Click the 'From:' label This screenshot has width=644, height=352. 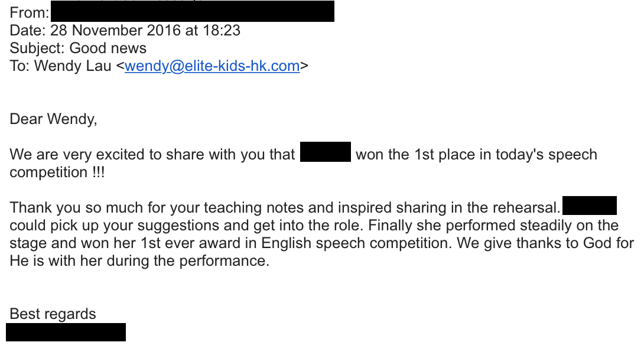(x=29, y=13)
